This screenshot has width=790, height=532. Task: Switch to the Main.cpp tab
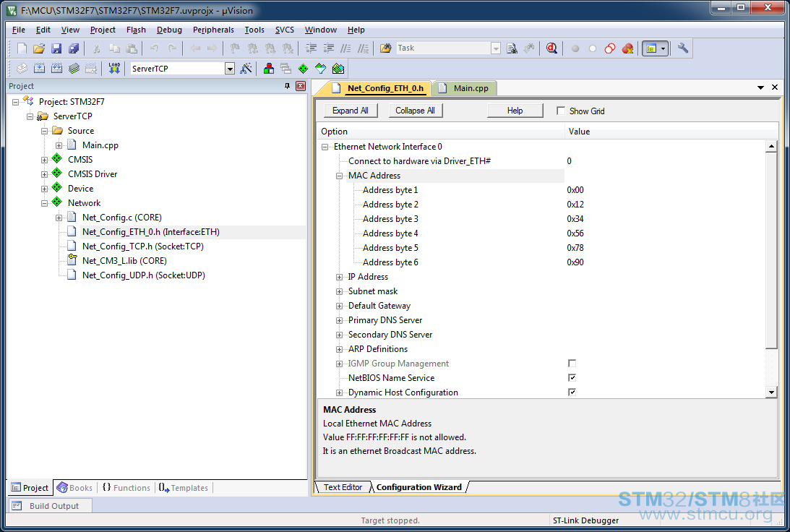(465, 88)
